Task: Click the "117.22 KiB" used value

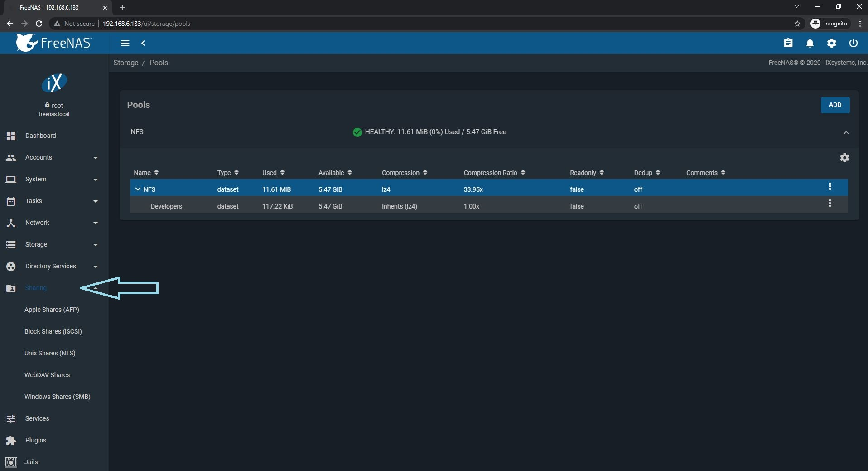Action: coord(277,206)
